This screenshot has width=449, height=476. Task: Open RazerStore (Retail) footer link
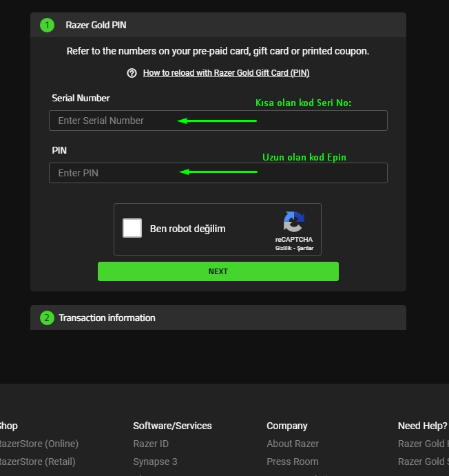pos(37,462)
